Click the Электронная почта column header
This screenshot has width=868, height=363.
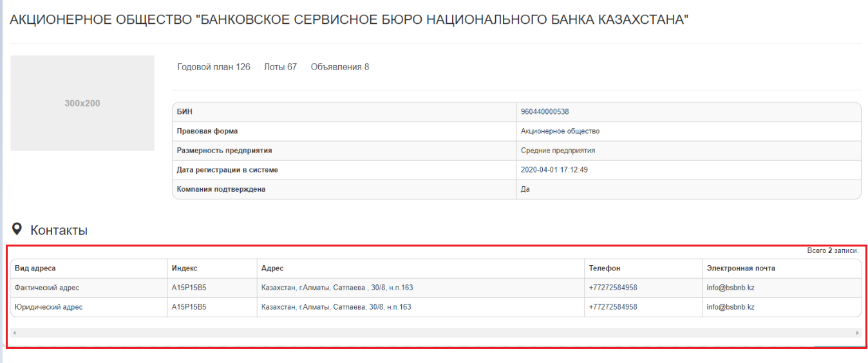coord(741,268)
